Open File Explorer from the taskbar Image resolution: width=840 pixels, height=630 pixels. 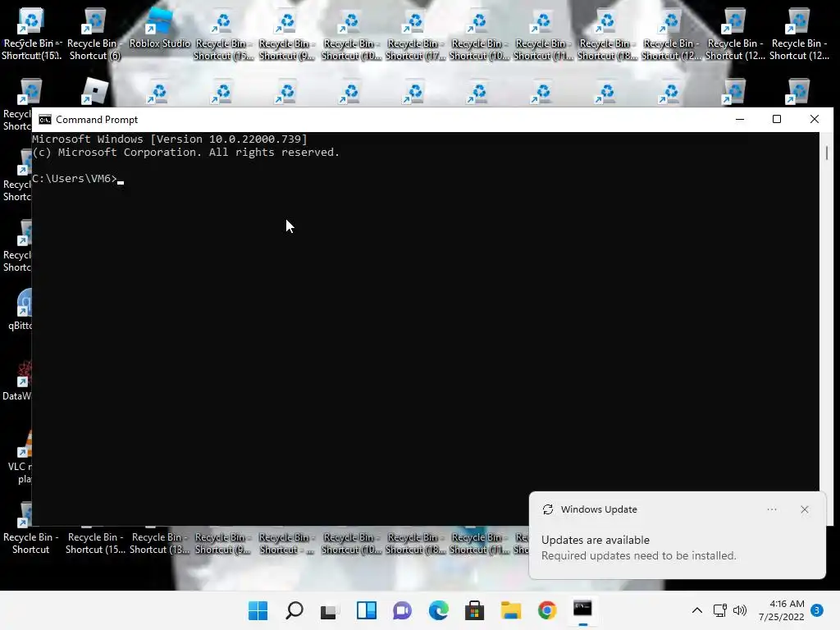510,610
